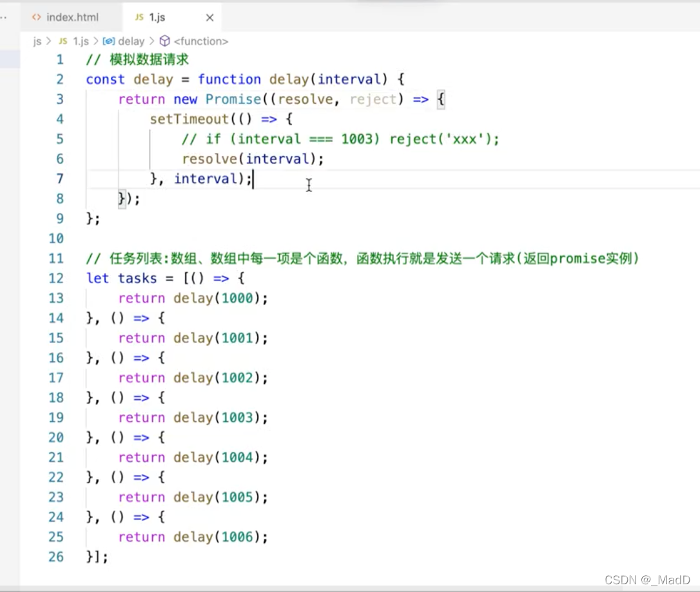Select the 1.js editor tab
The height and width of the screenshot is (592, 700).
click(x=171, y=17)
